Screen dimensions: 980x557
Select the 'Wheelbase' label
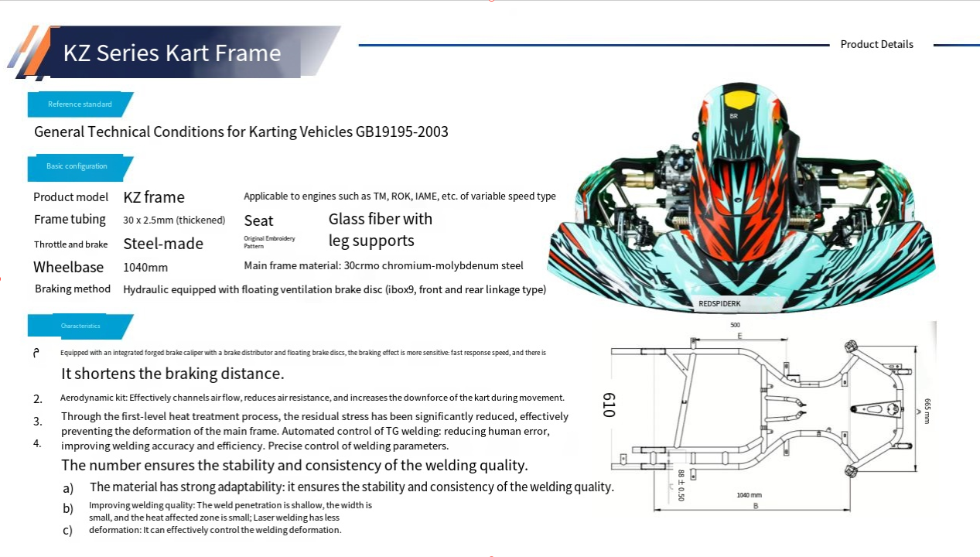pyautogui.click(x=68, y=267)
